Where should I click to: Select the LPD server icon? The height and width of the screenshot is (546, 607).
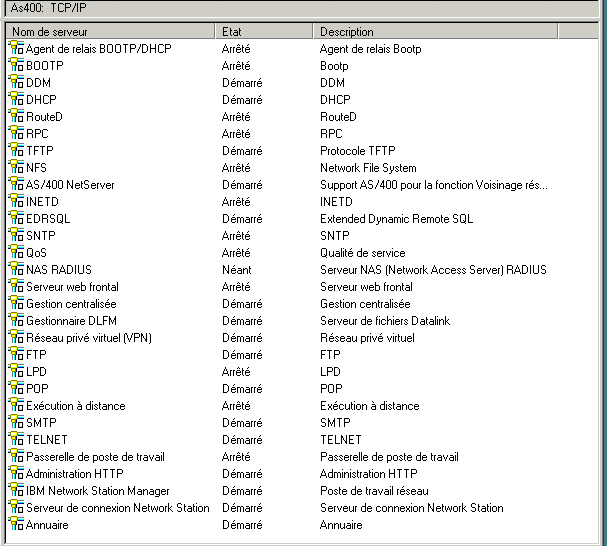16,372
